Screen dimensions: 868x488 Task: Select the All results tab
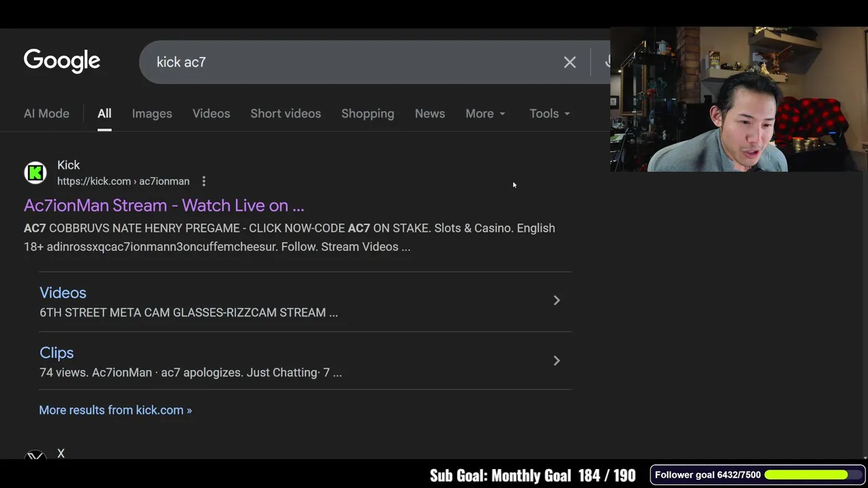(104, 113)
